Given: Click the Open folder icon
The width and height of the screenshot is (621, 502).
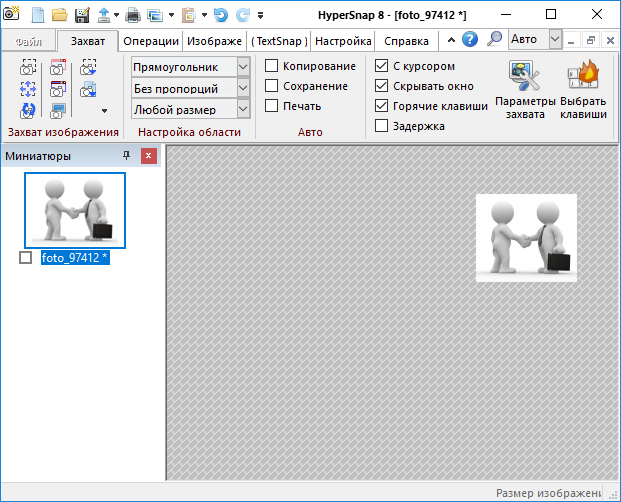Looking at the screenshot, I should pyautogui.click(x=60, y=15).
